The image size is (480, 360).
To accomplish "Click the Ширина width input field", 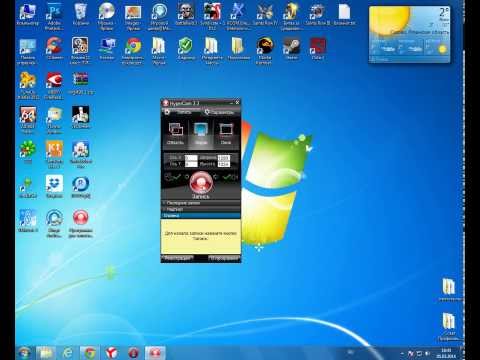I will tap(223, 158).
